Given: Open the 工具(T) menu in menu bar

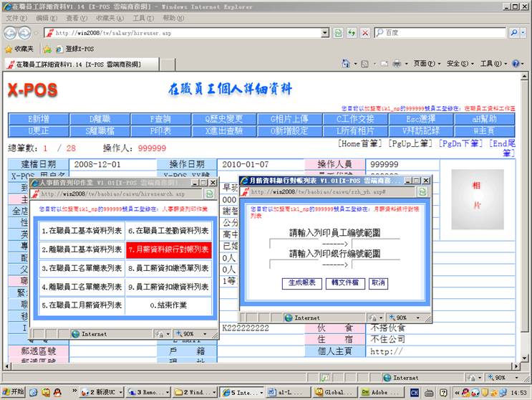Looking at the screenshot, I should pos(143,18).
